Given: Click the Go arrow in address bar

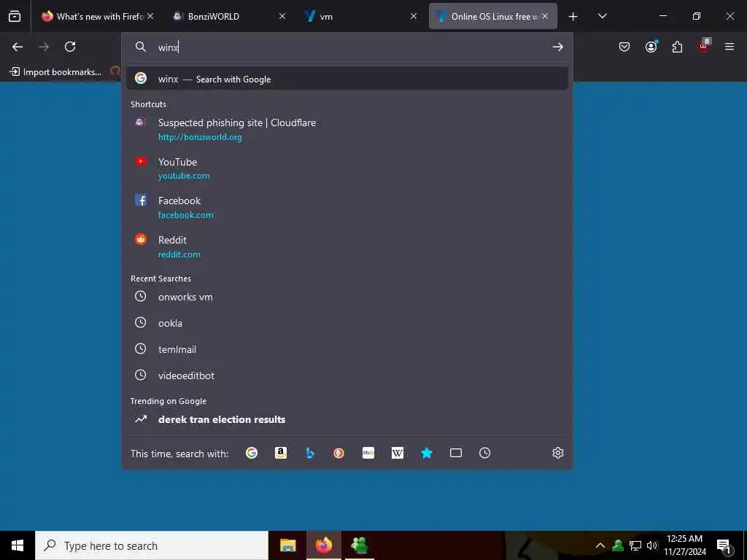Looking at the screenshot, I should coord(557,47).
